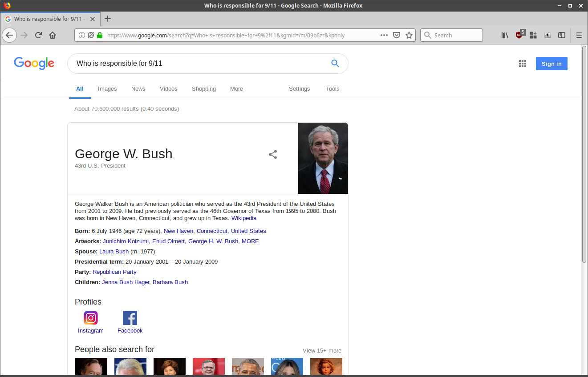The width and height of the screenshot is (588, 377).
Task: Click the 'Profiles' section heading
Action: click(x=88, y=302)
